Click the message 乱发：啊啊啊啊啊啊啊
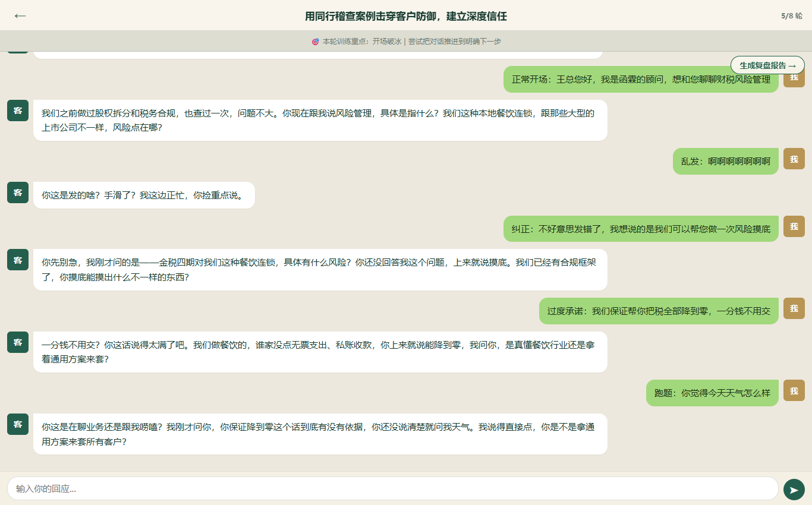The width and height of the screenshot is (812, 505). pos(725,161)
